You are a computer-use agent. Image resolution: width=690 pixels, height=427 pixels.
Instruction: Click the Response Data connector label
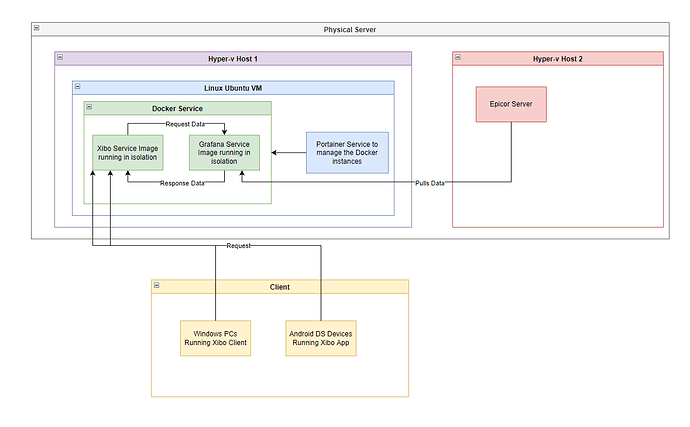click(x=182, y=183)
